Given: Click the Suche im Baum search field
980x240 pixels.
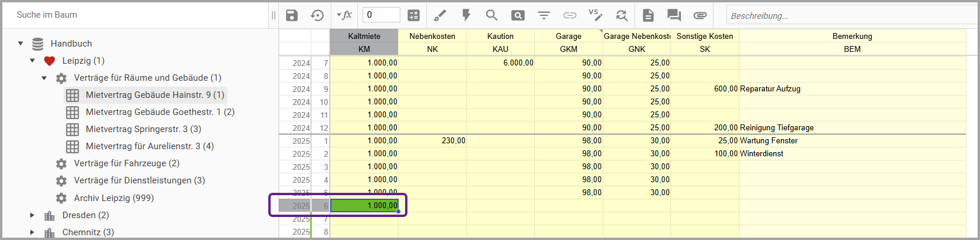Looking at the screenshot, I should (x=136, y=15).
